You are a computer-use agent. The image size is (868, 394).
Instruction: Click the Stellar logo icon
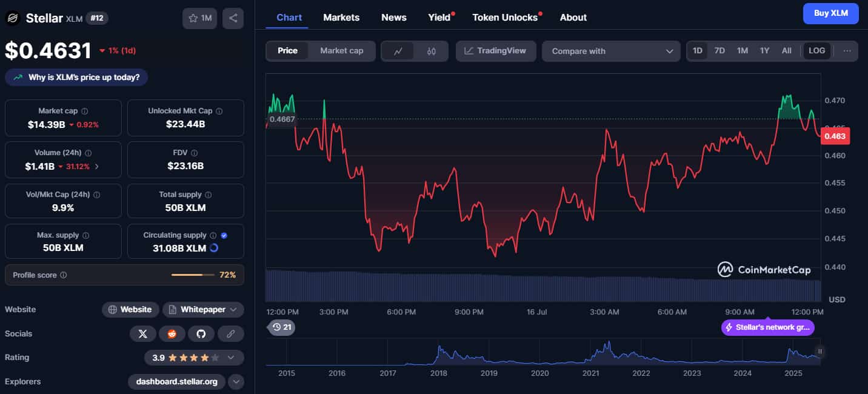12,18
